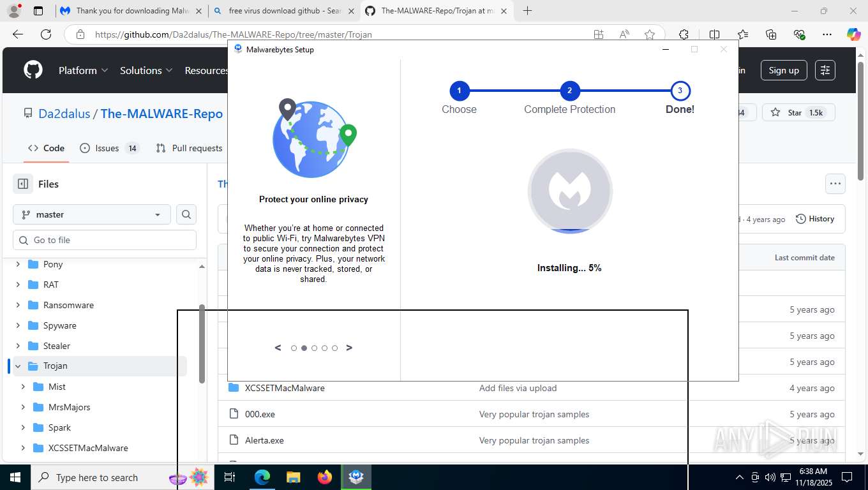Click the file tree search magnifier button
Viewport: 868px width, 490px height.
[x=186, y=214]
